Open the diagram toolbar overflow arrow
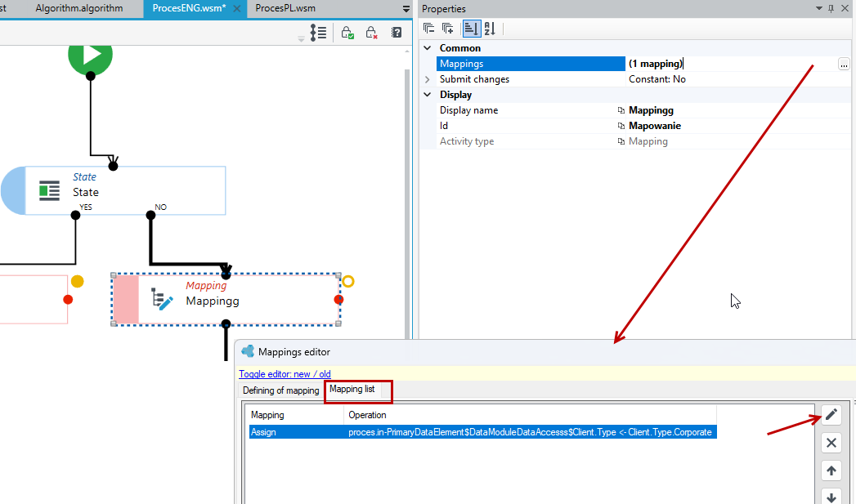The height and width of the screenshot is (504, 856). [x=301, y=38]
